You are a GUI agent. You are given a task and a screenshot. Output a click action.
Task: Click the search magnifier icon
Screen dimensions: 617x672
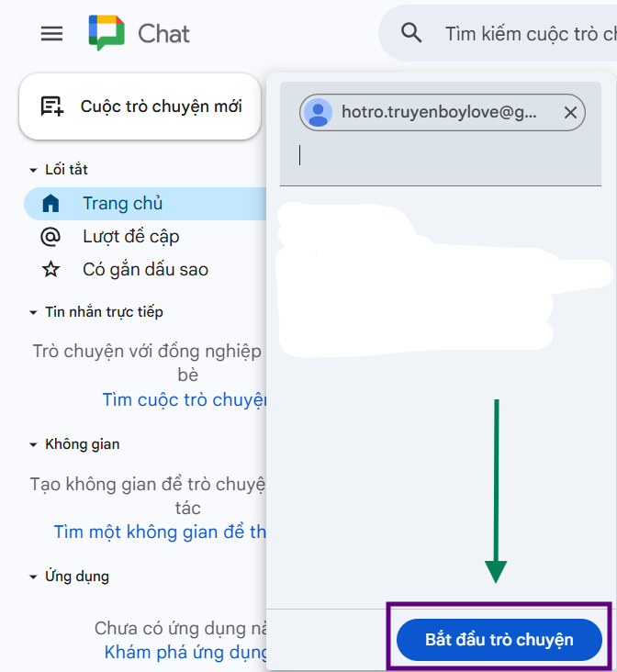tap(411, 33)
